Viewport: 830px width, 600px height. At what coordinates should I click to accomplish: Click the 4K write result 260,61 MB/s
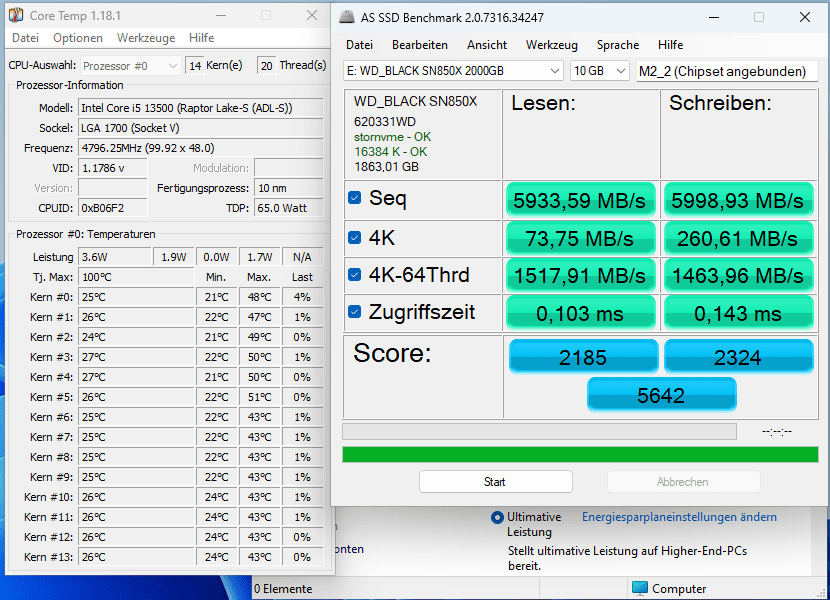tap(738, 238)
